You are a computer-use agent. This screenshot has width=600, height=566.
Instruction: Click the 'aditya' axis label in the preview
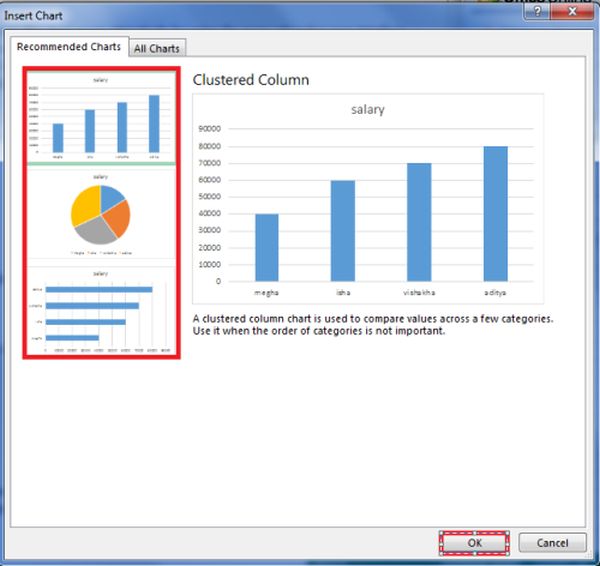pos(495,292)
